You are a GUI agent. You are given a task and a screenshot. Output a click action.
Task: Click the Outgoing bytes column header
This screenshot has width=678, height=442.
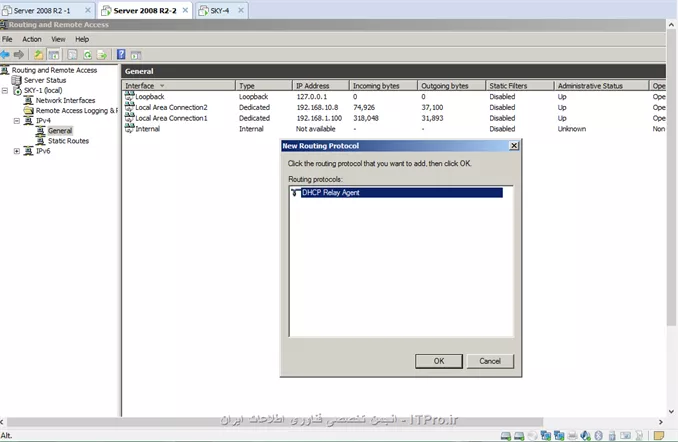(x=451, y=86)
